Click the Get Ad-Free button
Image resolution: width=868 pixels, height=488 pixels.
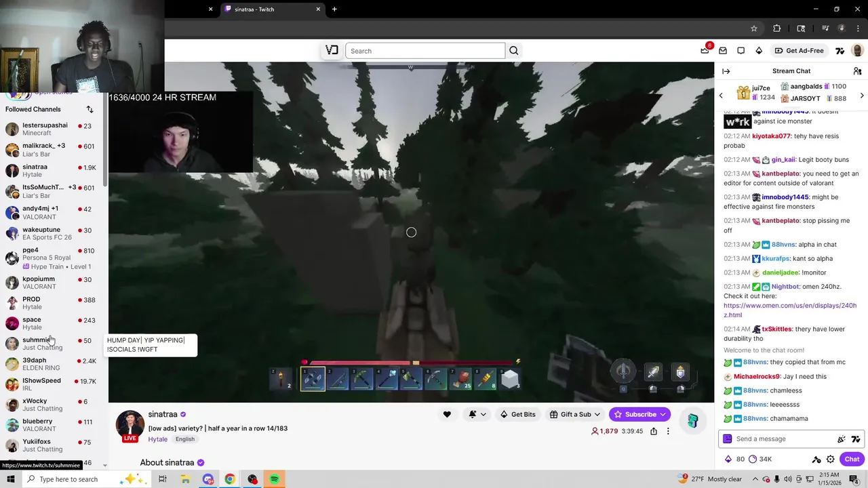pyautogui.click(x=799, y=51)
